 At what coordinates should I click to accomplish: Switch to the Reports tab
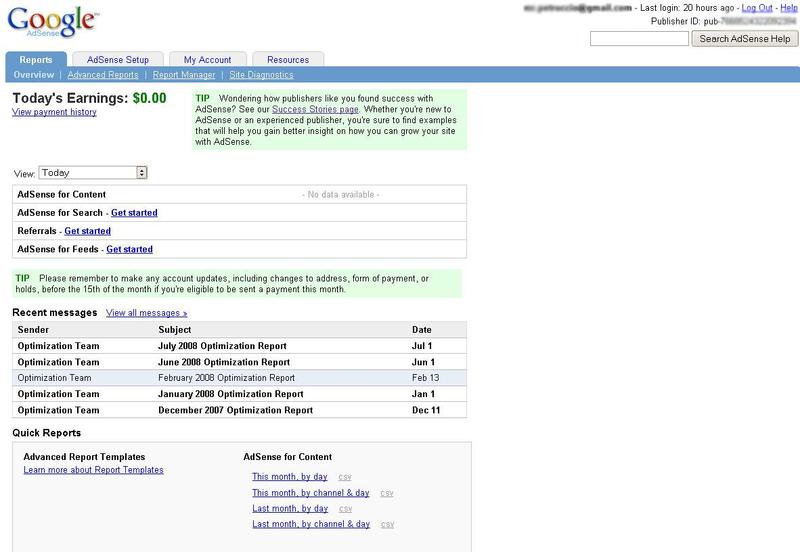[36, 60]
